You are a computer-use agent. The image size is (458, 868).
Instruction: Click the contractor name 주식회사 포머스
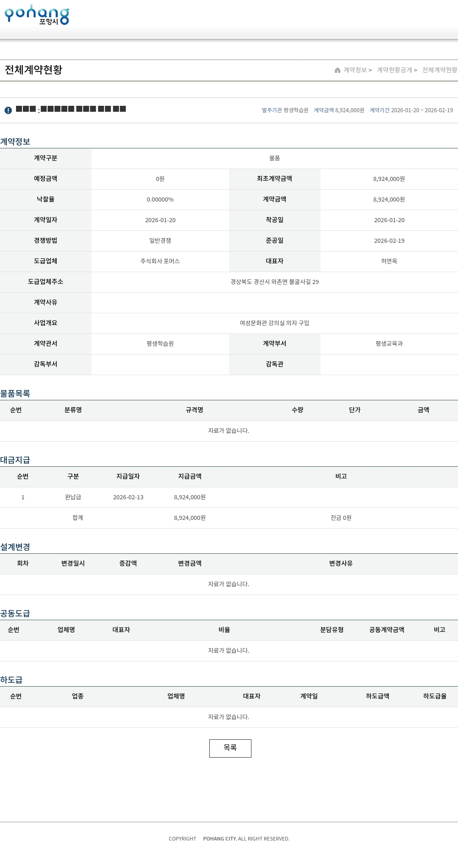coord(160,261)
